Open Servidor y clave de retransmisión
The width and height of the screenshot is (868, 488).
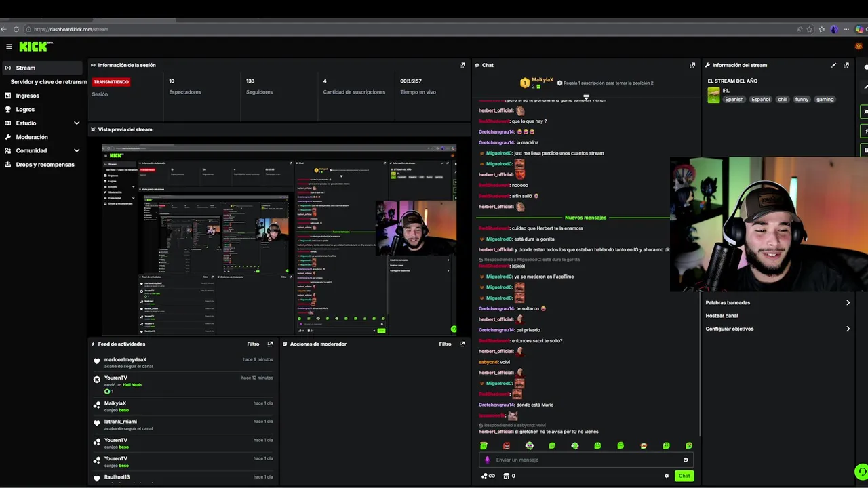point(48,82)
